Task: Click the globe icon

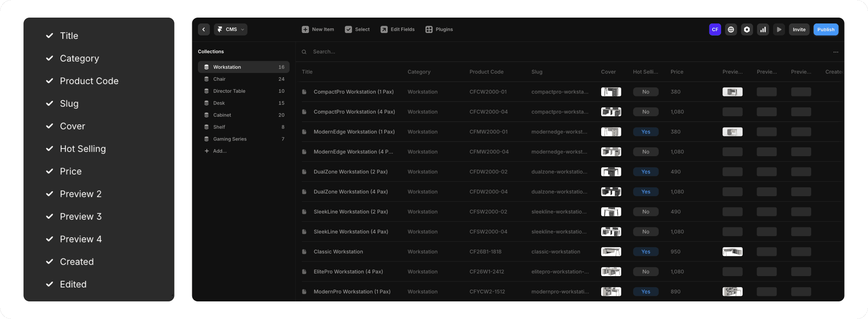Action: pos(731,29)
